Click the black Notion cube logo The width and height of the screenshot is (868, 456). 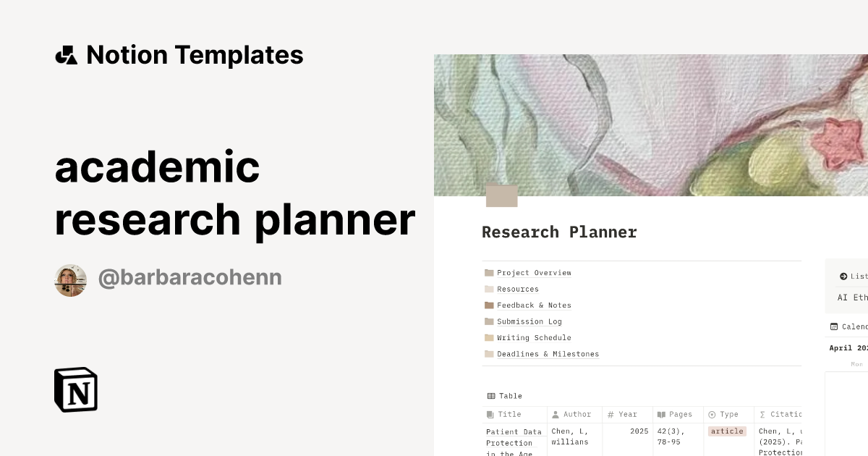point(75,389)
